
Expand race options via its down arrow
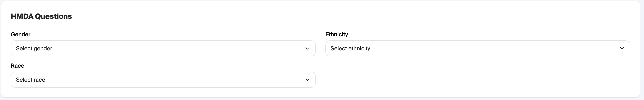[x=307, y=80]
